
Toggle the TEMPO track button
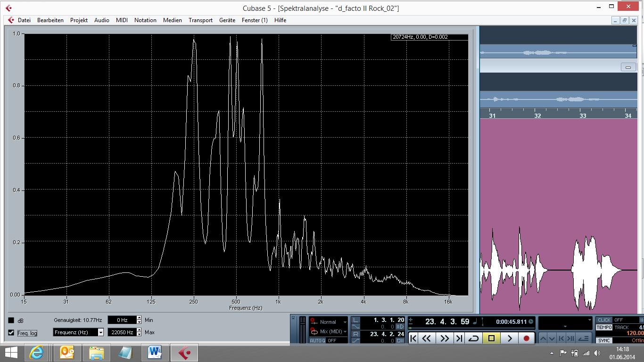(x=604, y=327)
